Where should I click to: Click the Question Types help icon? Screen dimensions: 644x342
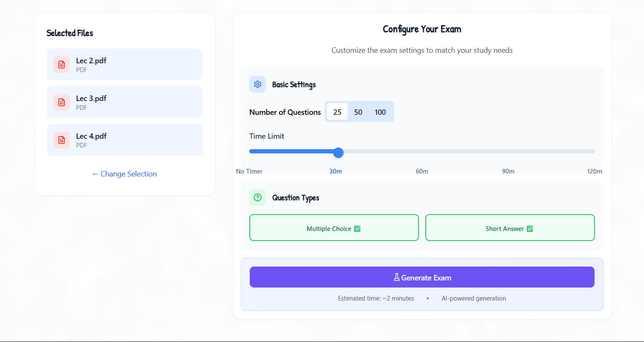[x=258, y=197]
